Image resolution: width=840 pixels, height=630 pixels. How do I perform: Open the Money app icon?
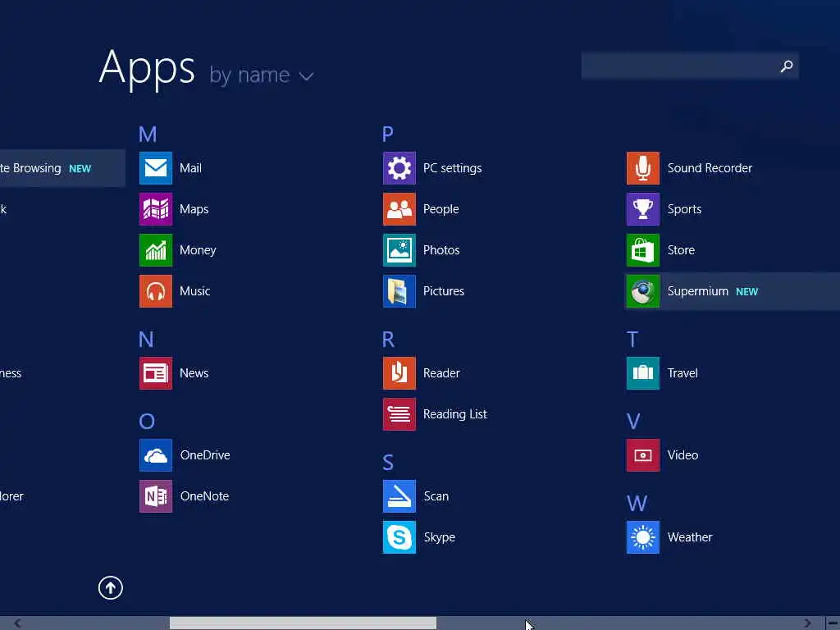click(x=156, y=250)
